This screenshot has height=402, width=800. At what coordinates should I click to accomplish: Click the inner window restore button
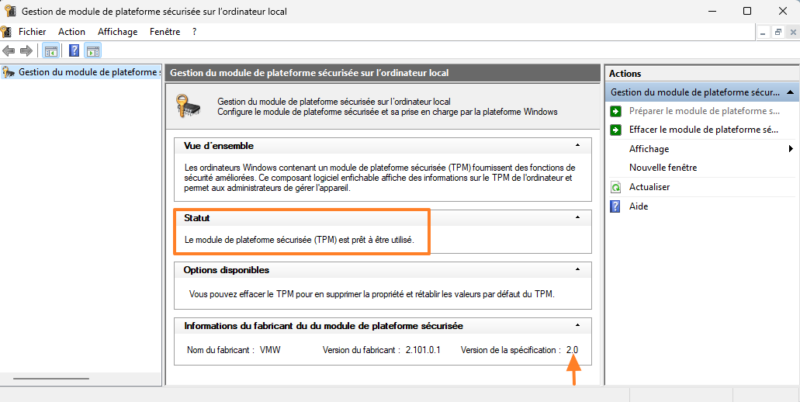[778, 32]
